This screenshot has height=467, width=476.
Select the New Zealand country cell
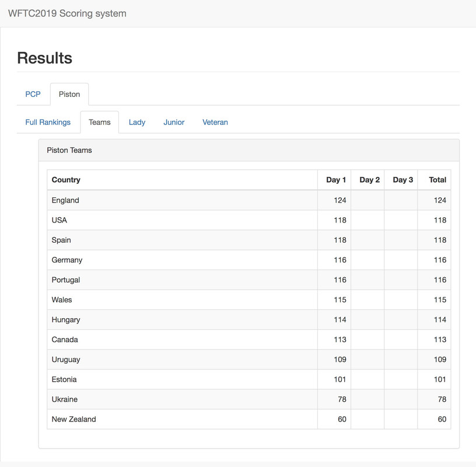[x=183, y=419]
